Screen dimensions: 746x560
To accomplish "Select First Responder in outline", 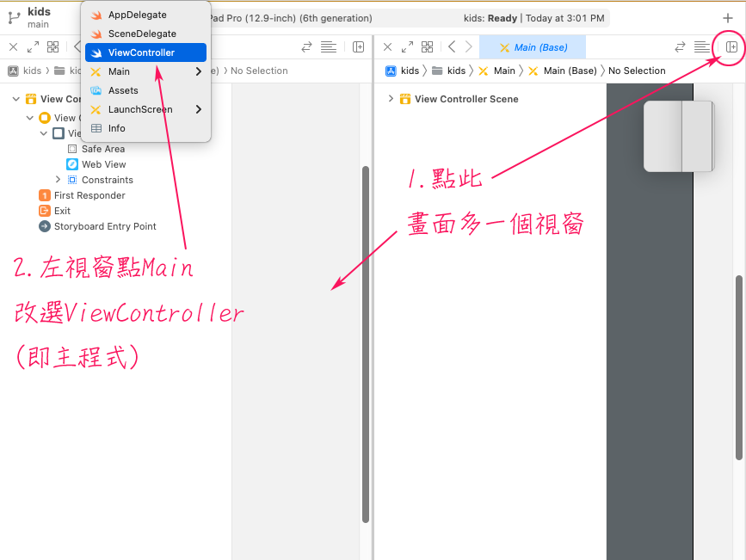I will 89,195.
